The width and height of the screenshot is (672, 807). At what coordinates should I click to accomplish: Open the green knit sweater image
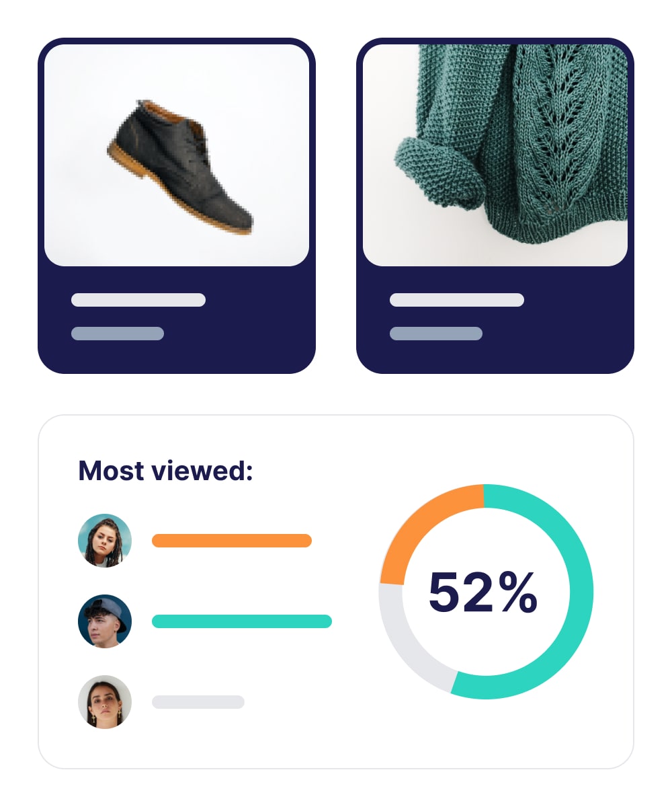495,155
